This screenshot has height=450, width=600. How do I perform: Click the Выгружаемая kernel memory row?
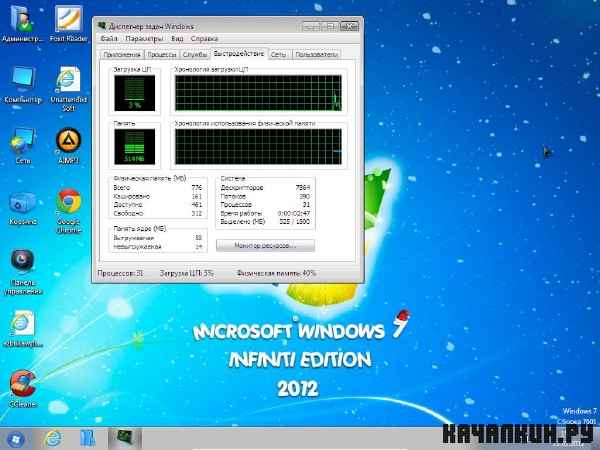click(158, 238)
